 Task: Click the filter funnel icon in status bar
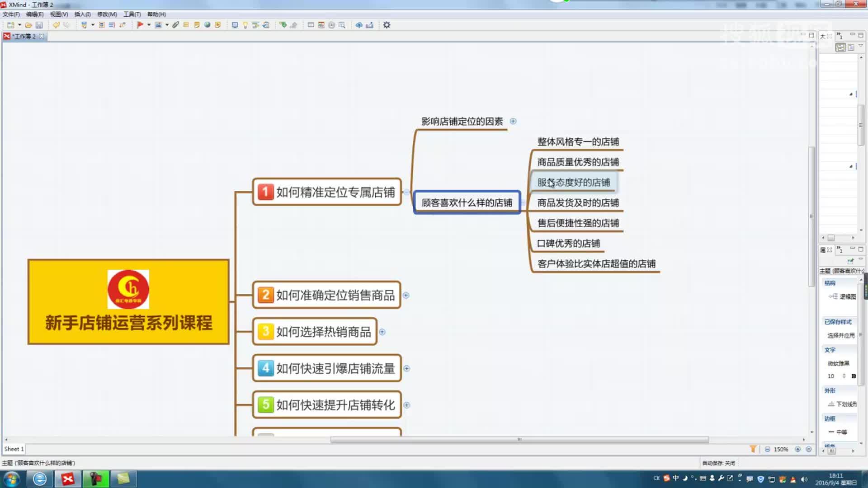753,449
